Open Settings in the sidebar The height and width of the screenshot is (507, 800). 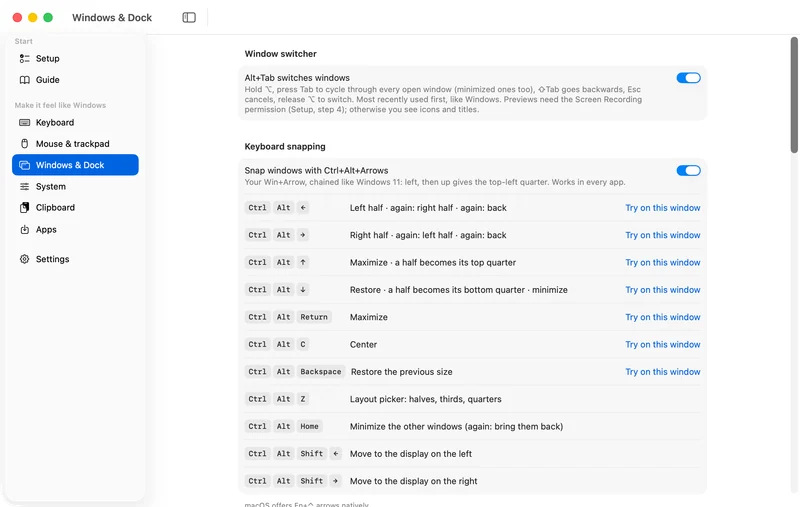point(76,259)
